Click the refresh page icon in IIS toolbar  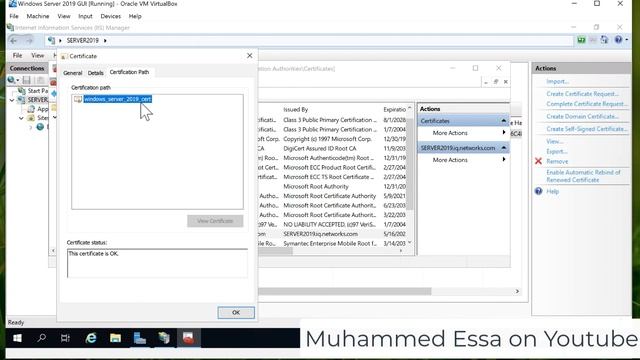[x=604, y=40]
